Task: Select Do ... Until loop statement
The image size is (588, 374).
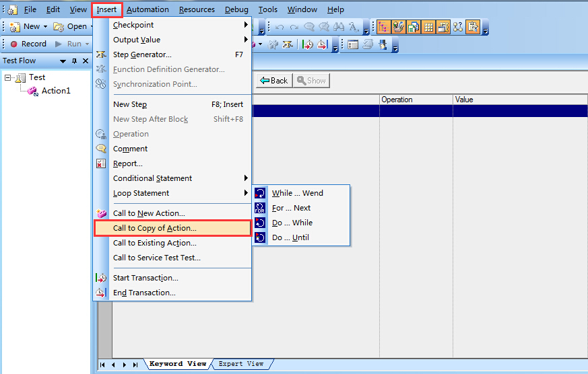Action: pyautogui.click(x=301, y=237)
